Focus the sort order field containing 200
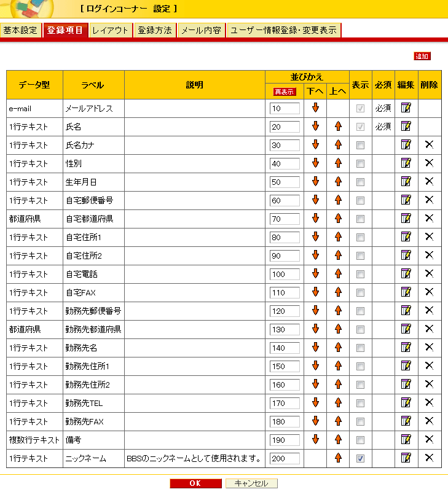Viewport: 448px width, 492px height. click(x=285, y=458)
